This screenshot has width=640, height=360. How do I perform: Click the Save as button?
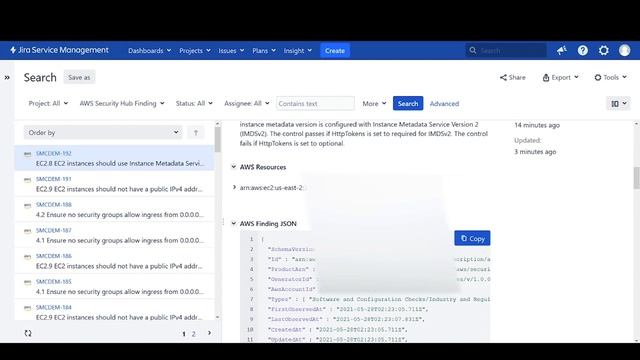coord(79,77)
